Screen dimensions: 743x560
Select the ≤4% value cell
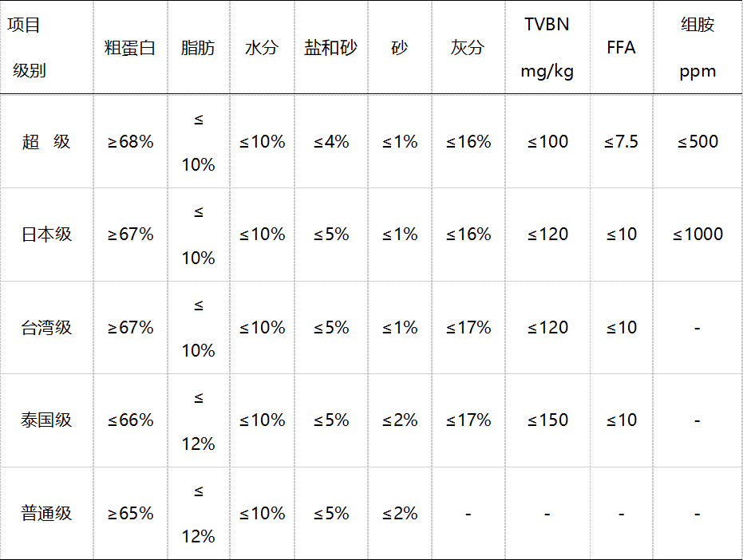tap(330, 142)
